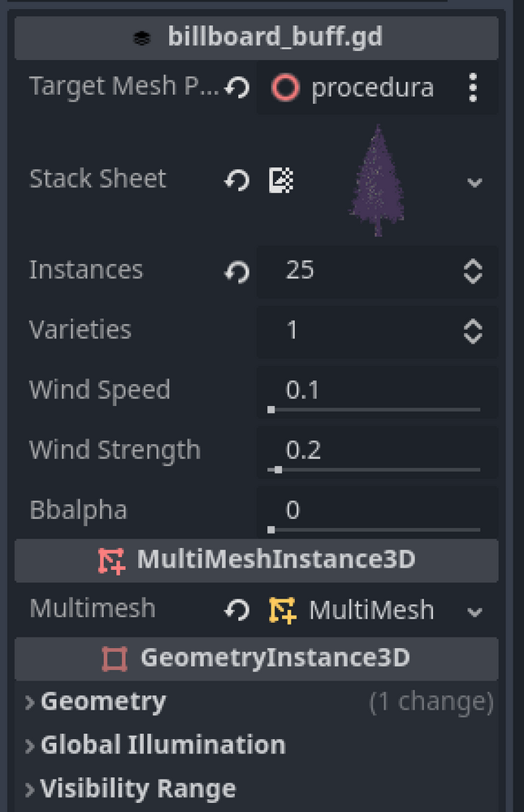Click the billboard_buff.gd script icon
The width and height of the screenshot is (524, 812).
(142, 37)
